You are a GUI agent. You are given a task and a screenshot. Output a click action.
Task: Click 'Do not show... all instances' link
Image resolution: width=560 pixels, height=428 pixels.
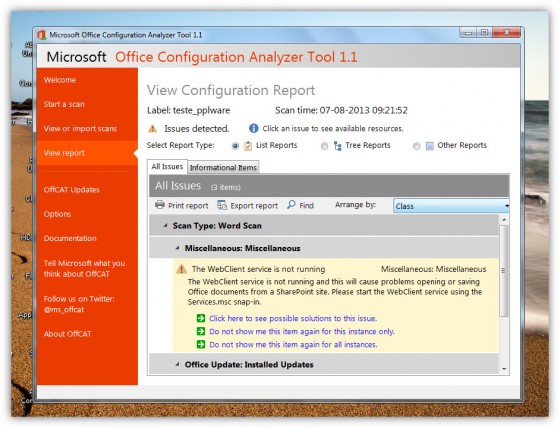click(293, 344)
